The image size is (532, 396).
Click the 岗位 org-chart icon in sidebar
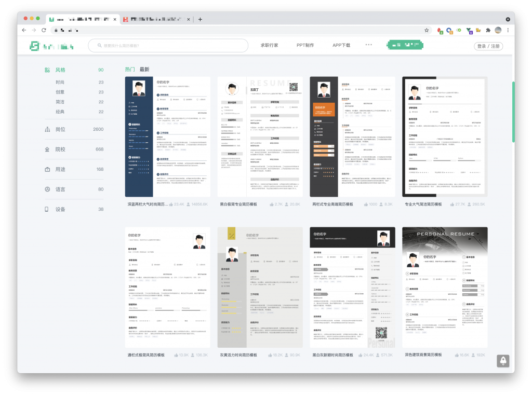[x=47, y=129]
